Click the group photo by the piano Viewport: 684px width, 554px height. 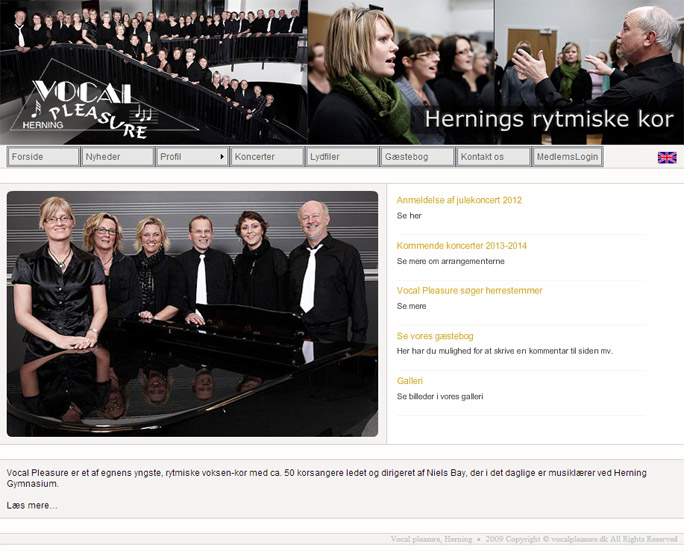point(192,314)
